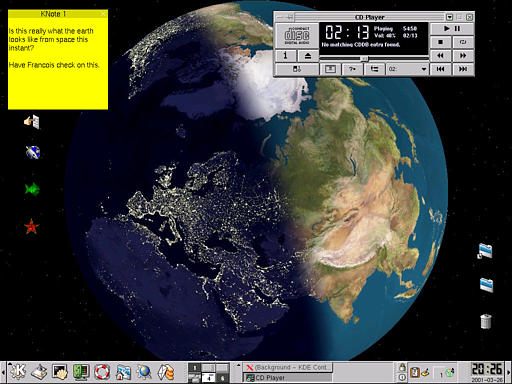The width and height of the screenshot is (512, 384).
Task: Open the Trash icon on desktop
Action: (x=486, y=321)
